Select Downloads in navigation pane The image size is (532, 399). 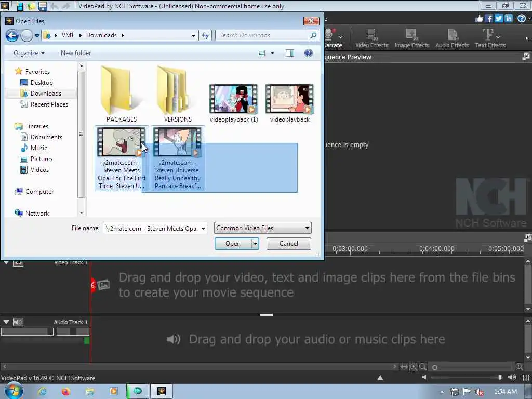pyautogui.click(x=46, y=94)
